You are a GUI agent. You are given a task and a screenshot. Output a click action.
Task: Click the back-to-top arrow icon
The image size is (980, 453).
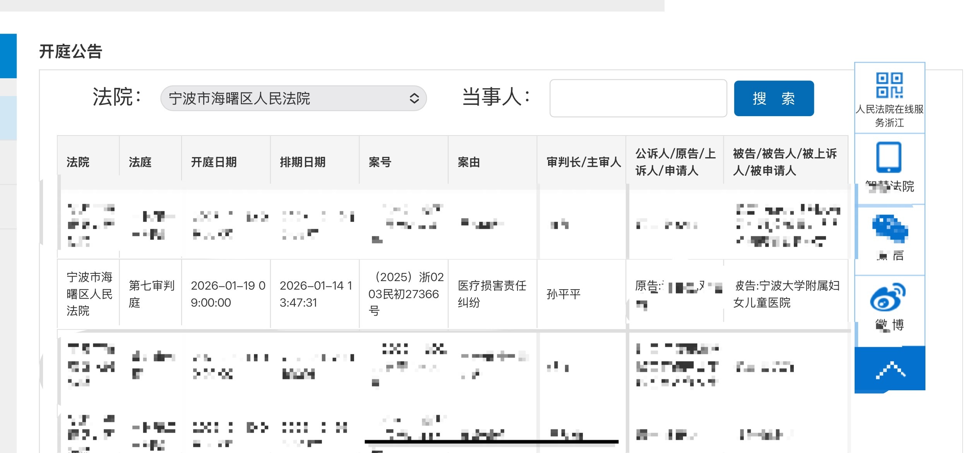pyautogui.click(x=890, y=370)
